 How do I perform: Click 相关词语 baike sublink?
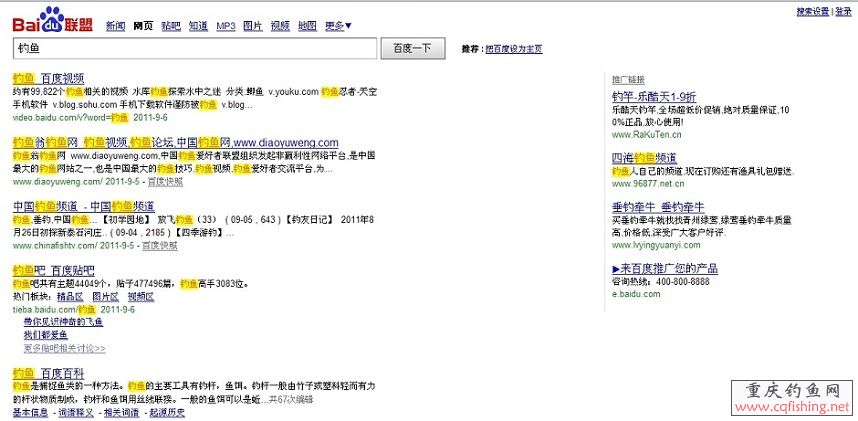(121, 413)
